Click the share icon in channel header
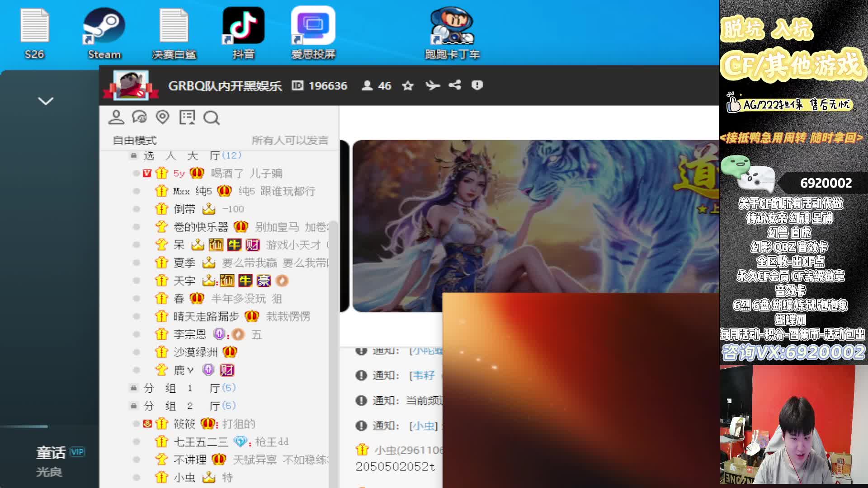 tap(455, 85)
